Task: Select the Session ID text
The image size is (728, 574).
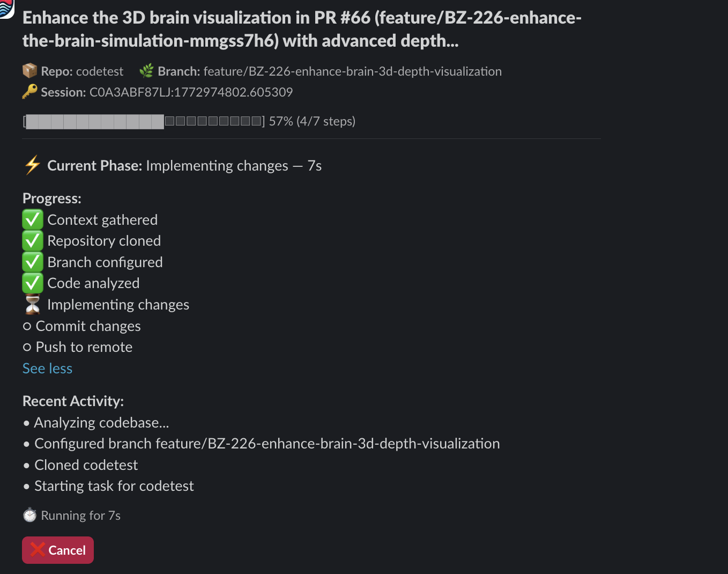Action: pos(191,92)
